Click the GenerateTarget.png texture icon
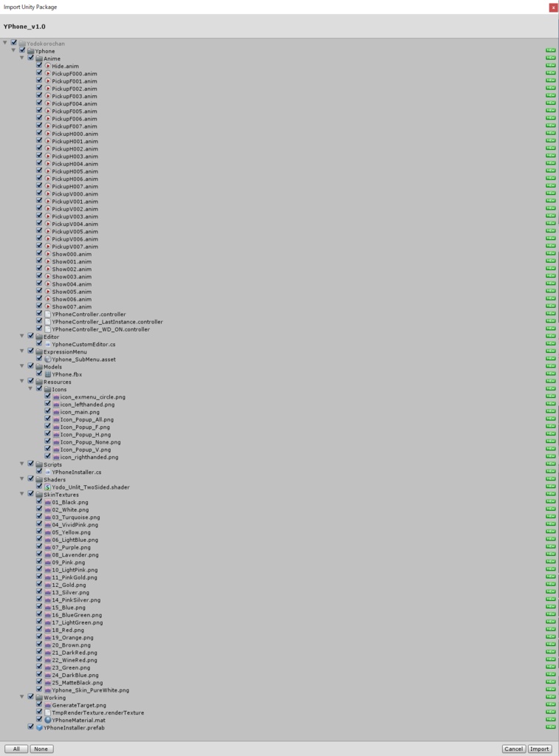 [x=48, y=705]
